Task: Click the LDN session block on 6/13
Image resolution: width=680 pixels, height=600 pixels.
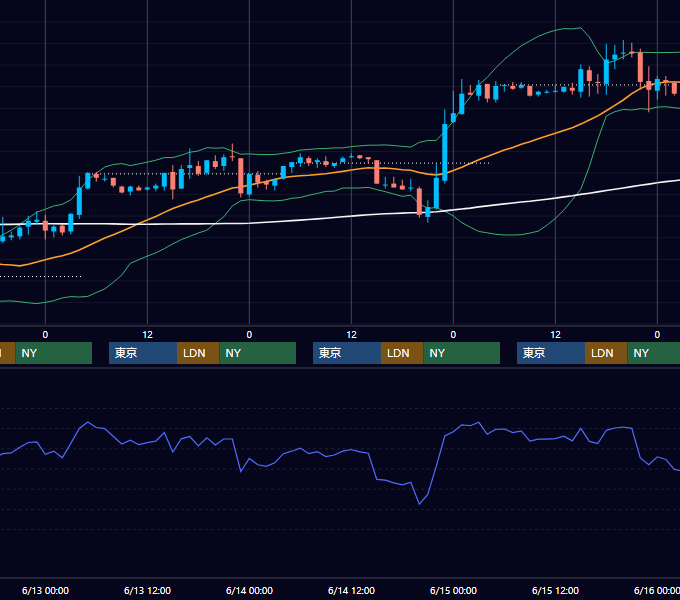Action: click(x=198, y=353)
